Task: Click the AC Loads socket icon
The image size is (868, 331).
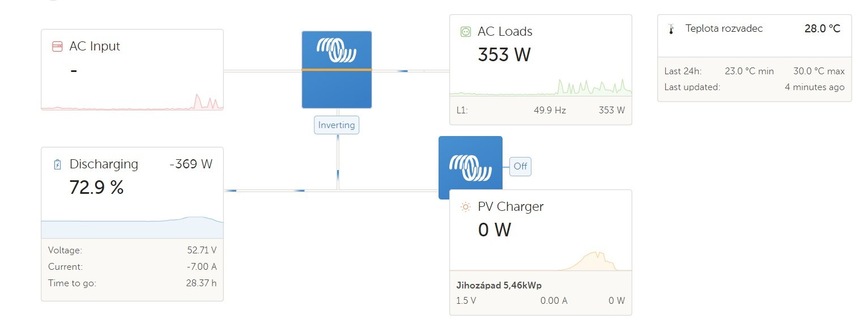Action: tap(466, 32)
